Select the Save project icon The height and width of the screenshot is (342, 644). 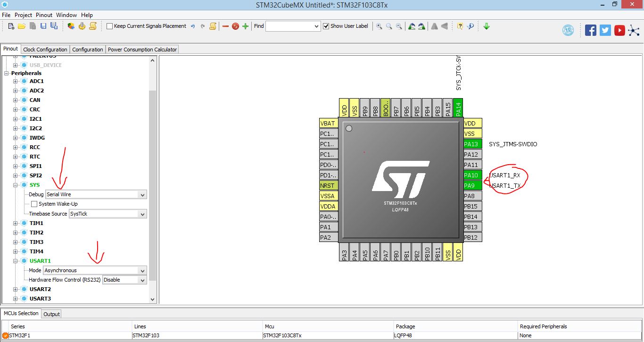(x=44, y=26)
